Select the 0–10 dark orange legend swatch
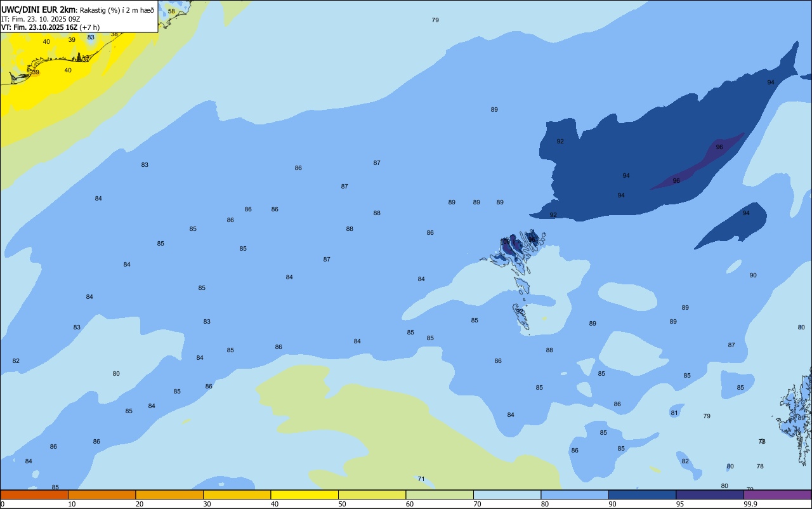This screenshot has width=812, height=509. (x=34, y=494)
